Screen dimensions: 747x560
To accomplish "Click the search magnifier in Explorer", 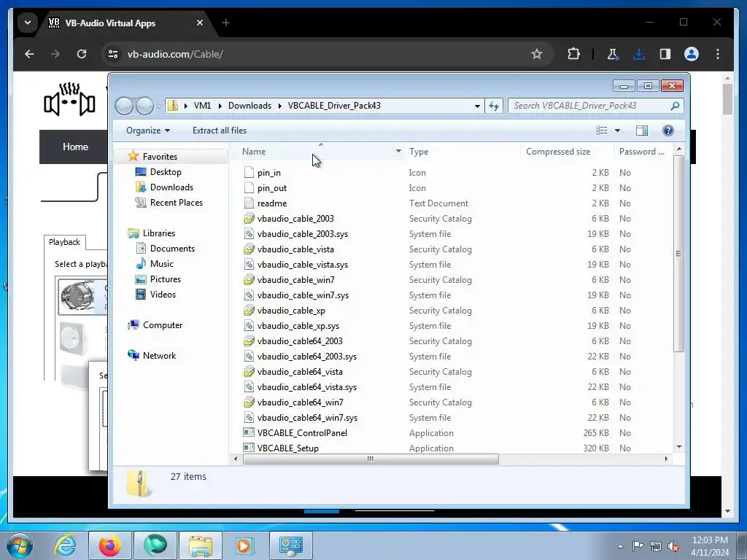I will tap(675, 106).
